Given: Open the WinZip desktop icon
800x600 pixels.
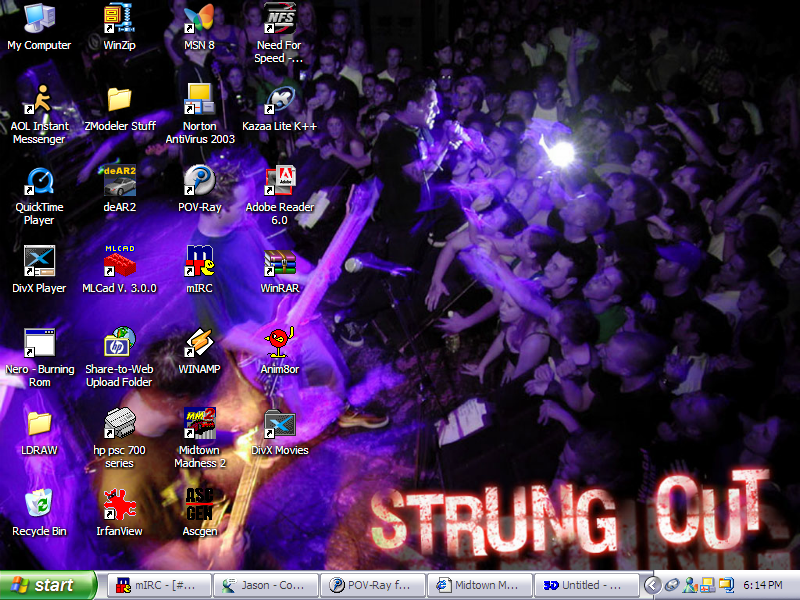Looking at the screenshot, I should pyautogui.click(x=119, y=18).
